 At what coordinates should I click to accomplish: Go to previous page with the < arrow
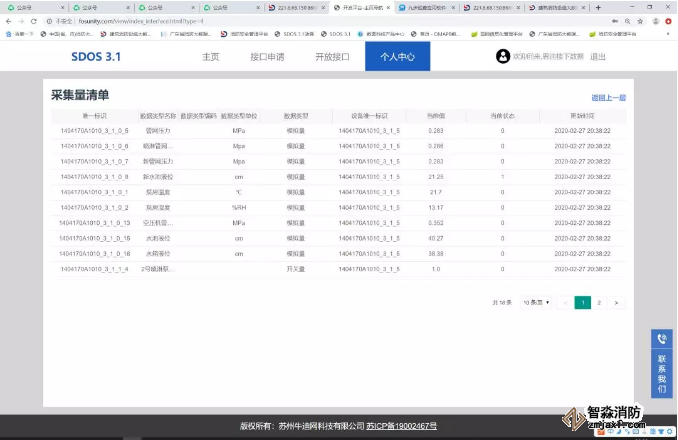click(x=566, y=302)
